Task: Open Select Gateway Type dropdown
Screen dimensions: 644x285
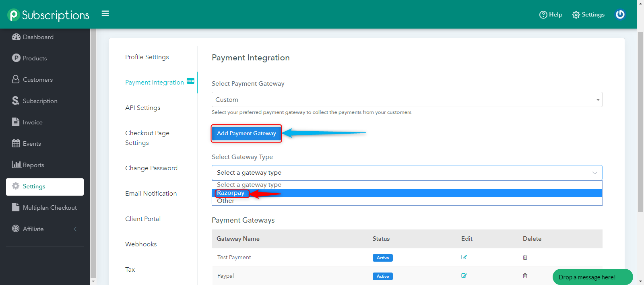Action: 407,173
